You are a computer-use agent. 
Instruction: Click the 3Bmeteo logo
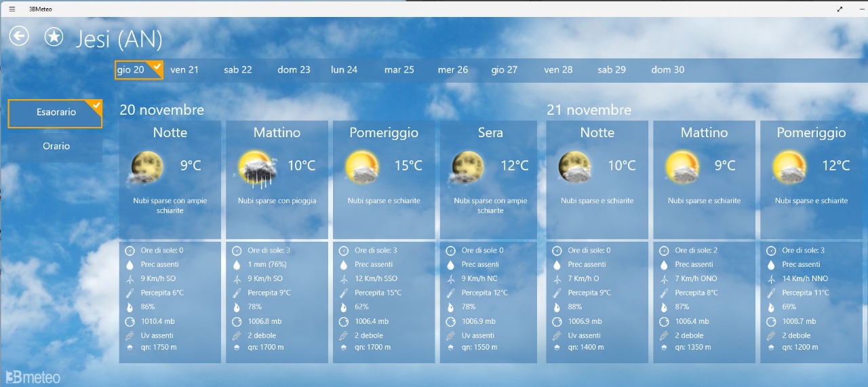(33, 377)
